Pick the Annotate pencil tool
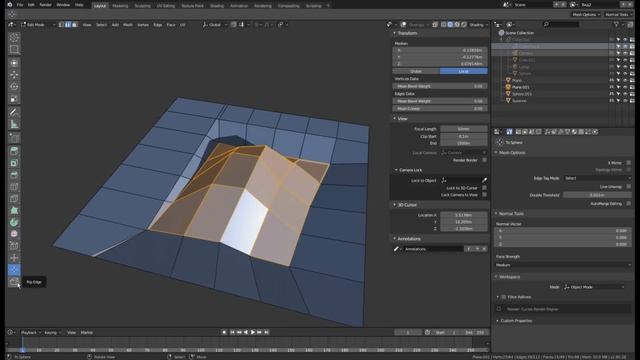 pos(14,112)
